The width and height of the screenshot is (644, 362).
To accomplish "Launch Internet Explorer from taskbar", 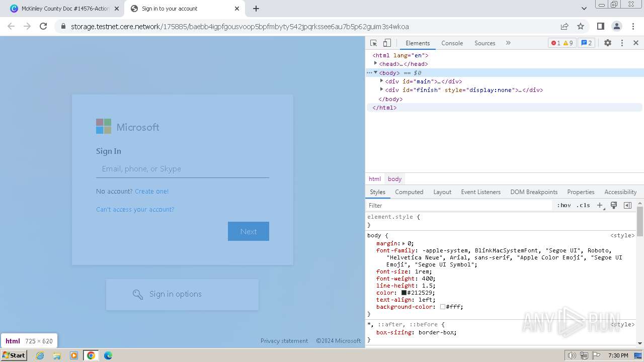I will click(40, 355).
